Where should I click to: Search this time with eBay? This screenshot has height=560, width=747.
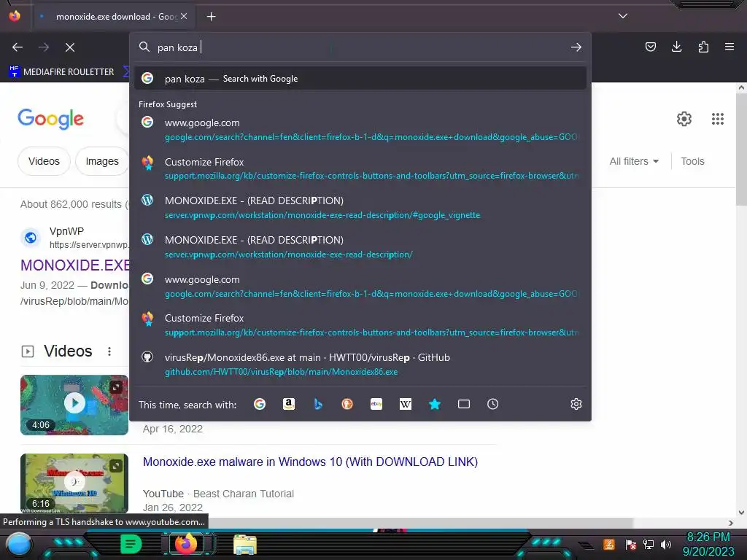click(x=376, y=404)
